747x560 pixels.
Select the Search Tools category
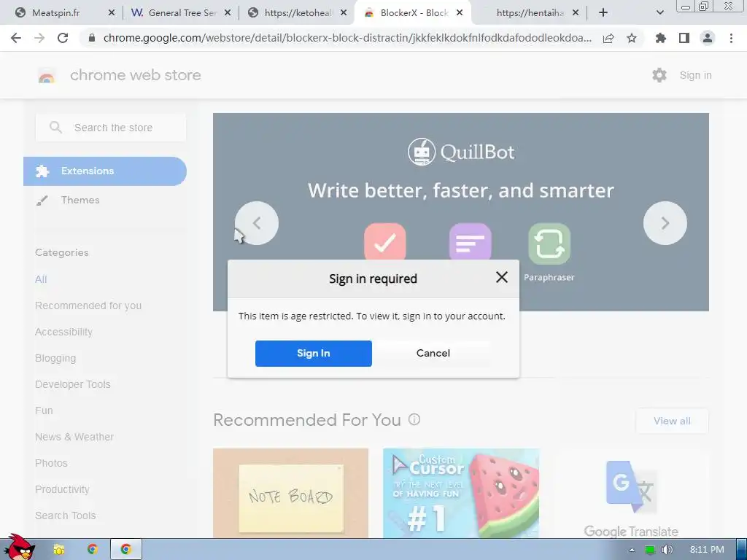(65, 516)
